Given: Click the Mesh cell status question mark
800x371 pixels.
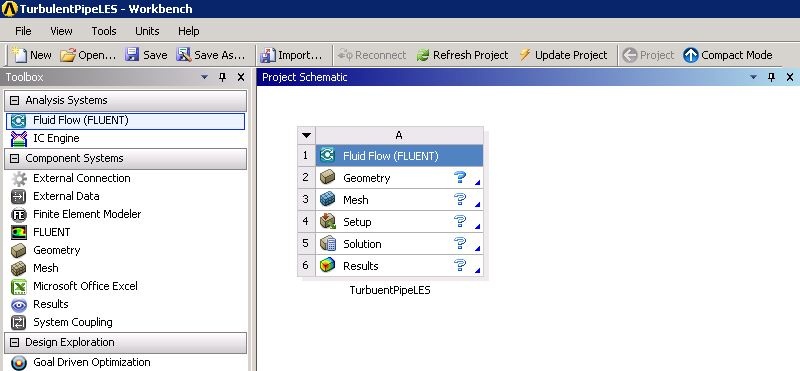Looking at the screenshot, I should pos(460,199).
